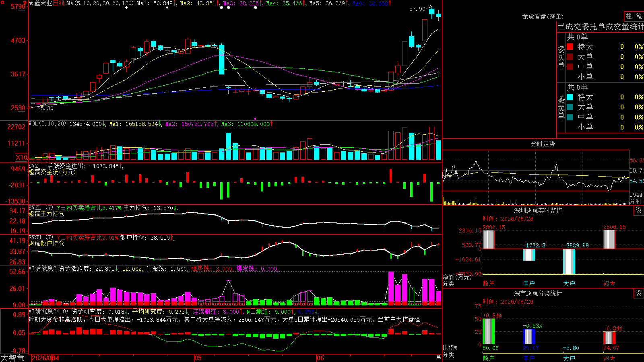The width and height of the screenshot is (644, 362).
Task: Open 设 settings for 深圳超赢实时监控
Action: coord(639,210)
